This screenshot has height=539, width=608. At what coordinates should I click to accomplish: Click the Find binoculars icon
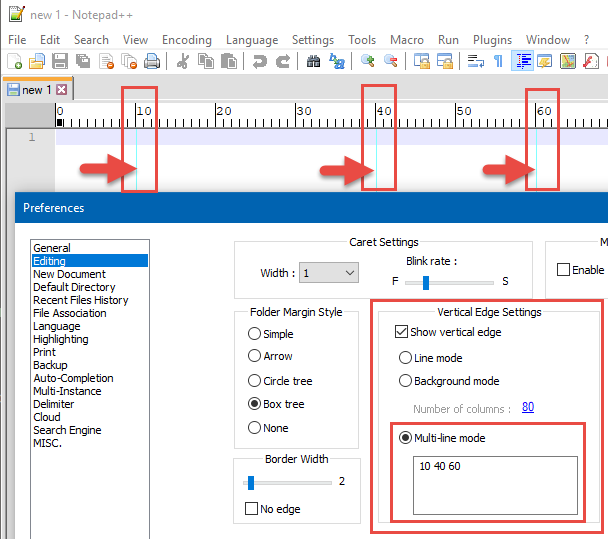pos(313,61)
